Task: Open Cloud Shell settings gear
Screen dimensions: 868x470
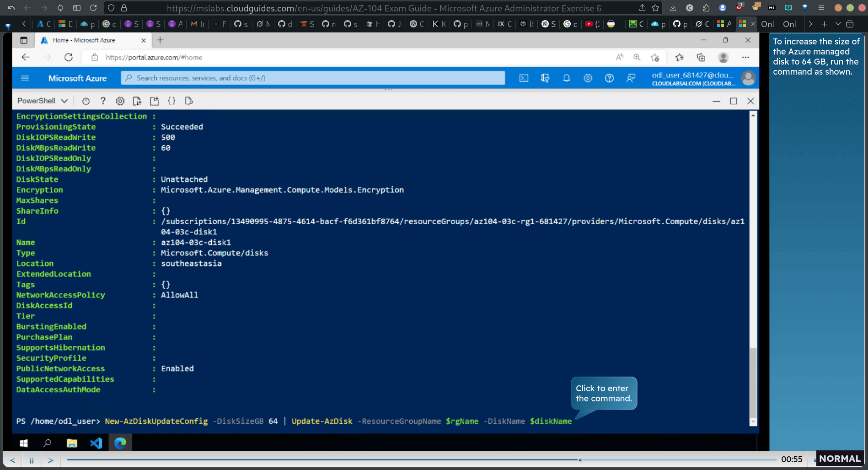Action: click(120, 101)
